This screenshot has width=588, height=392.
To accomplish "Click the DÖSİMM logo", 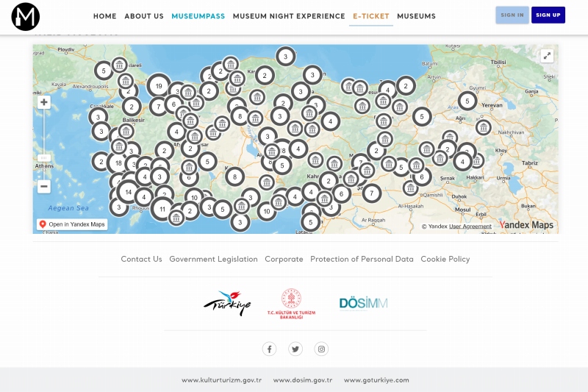I will 363,303.
